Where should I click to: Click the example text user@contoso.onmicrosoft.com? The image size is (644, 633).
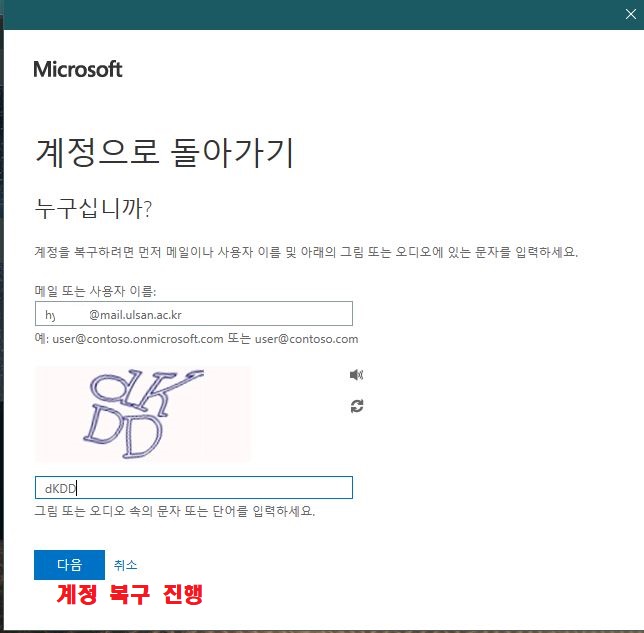tap(138, 339)
